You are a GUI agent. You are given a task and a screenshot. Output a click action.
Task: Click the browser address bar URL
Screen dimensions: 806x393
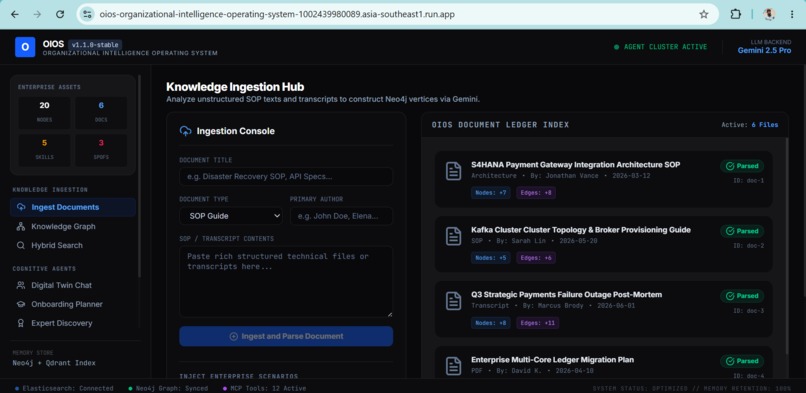coord(277,14)
